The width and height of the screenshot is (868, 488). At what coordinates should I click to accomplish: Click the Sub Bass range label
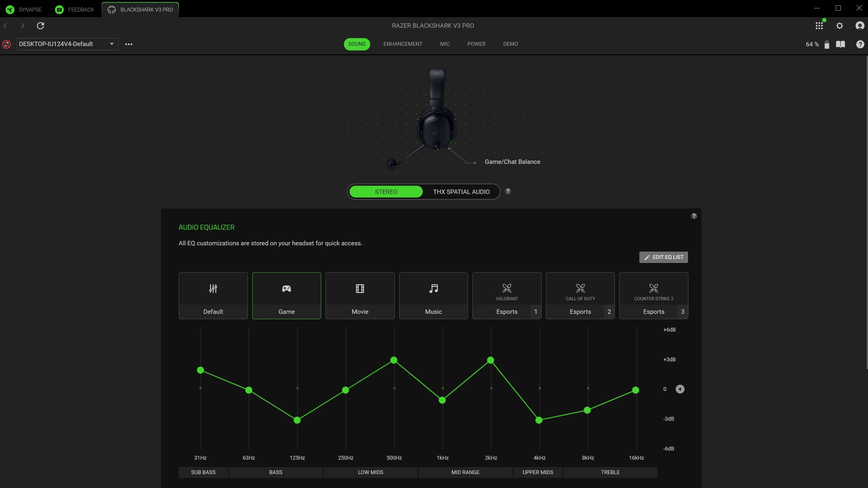pyautogui.click(x=203, y=473)
